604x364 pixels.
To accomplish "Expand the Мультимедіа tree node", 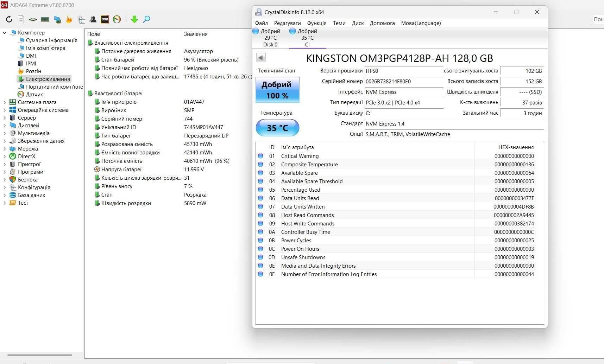I will pos(5,133).
